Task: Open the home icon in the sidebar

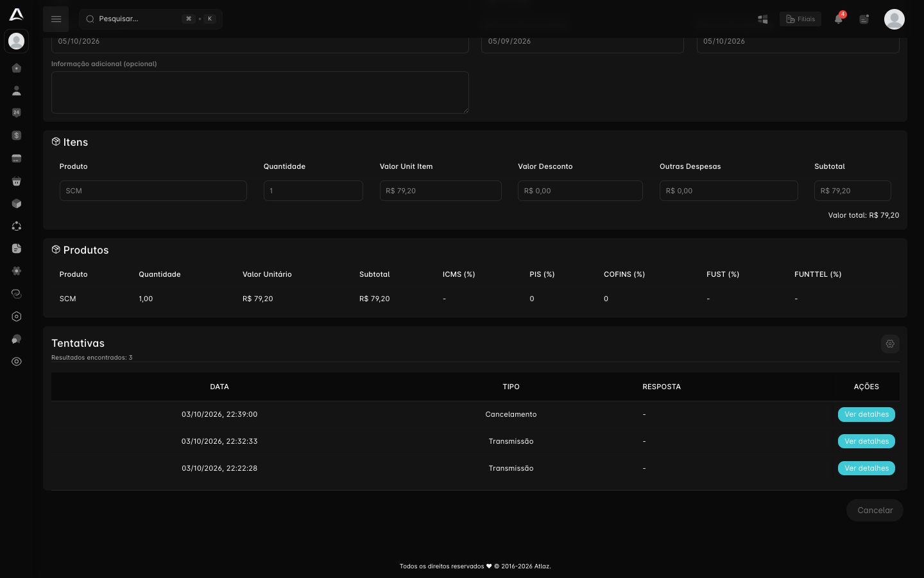Action: tap(17, 68)
